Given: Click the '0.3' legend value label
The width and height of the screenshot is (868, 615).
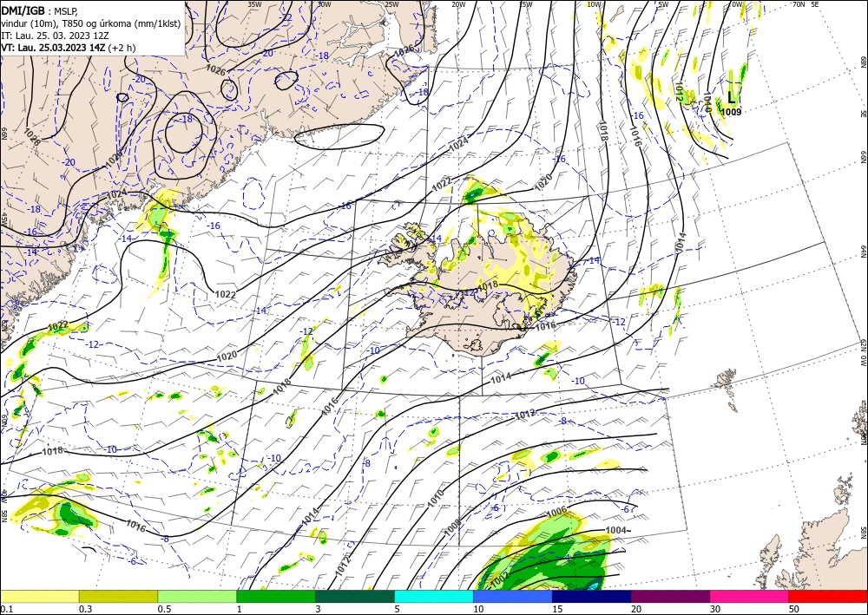Looking at the screenshot, I should (85, 609).
